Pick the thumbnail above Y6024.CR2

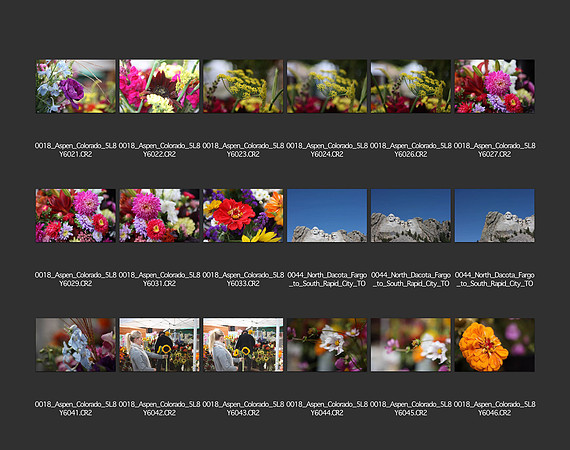(x=327, y=86)
